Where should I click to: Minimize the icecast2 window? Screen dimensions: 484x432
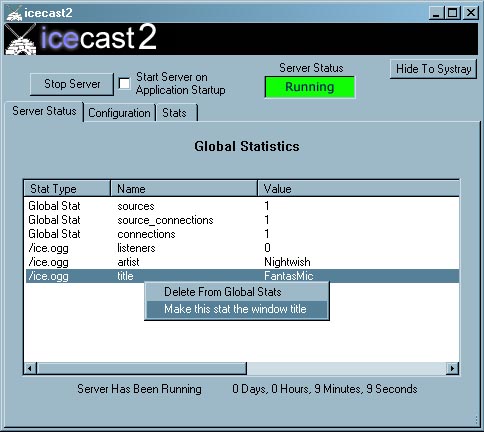click(436, 13)
